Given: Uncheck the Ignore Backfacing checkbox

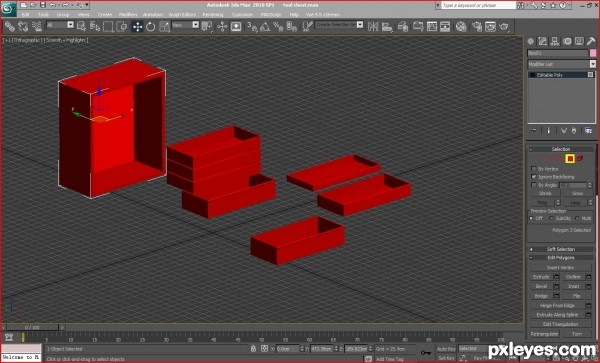Looking at the screenshot, I should click(x=533, y=177).
